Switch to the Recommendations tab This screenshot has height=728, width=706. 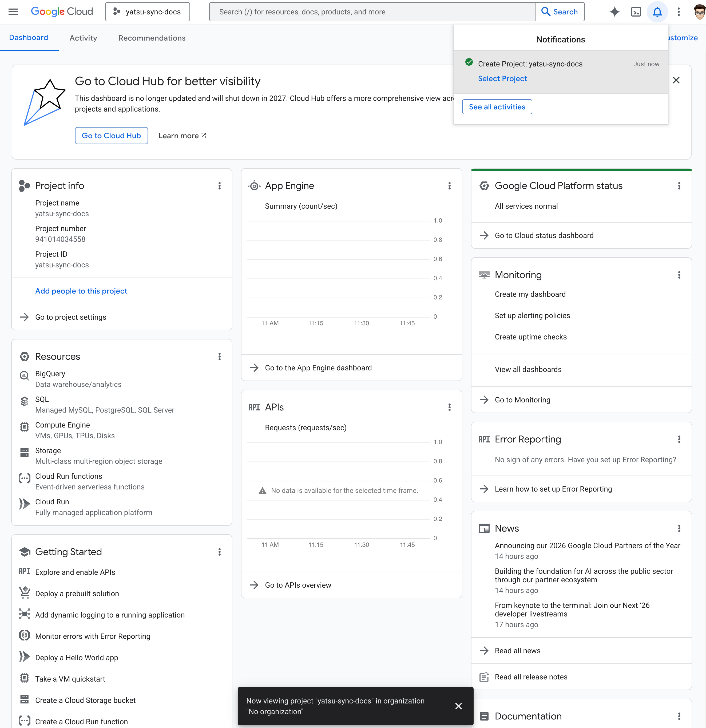coord(152,38)
